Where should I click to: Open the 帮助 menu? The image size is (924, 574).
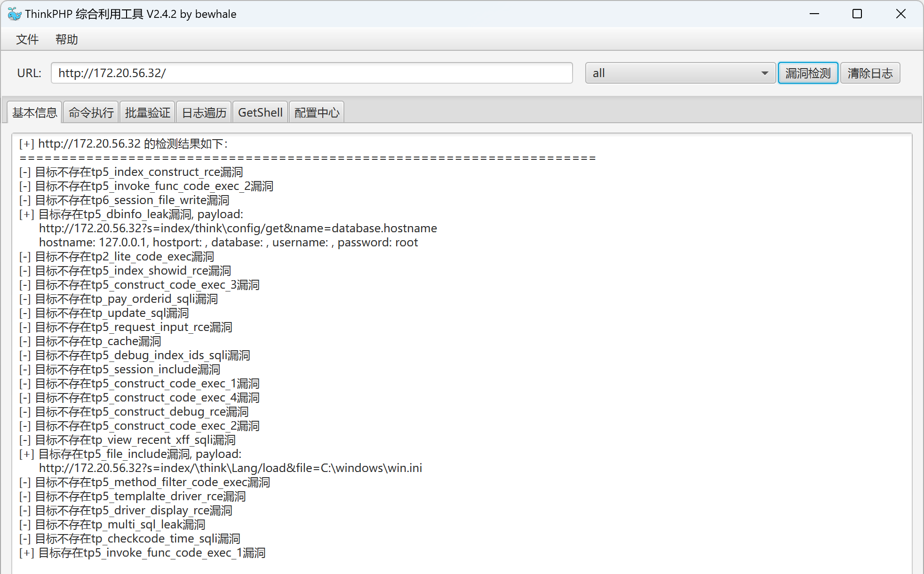tap(66, 39)
